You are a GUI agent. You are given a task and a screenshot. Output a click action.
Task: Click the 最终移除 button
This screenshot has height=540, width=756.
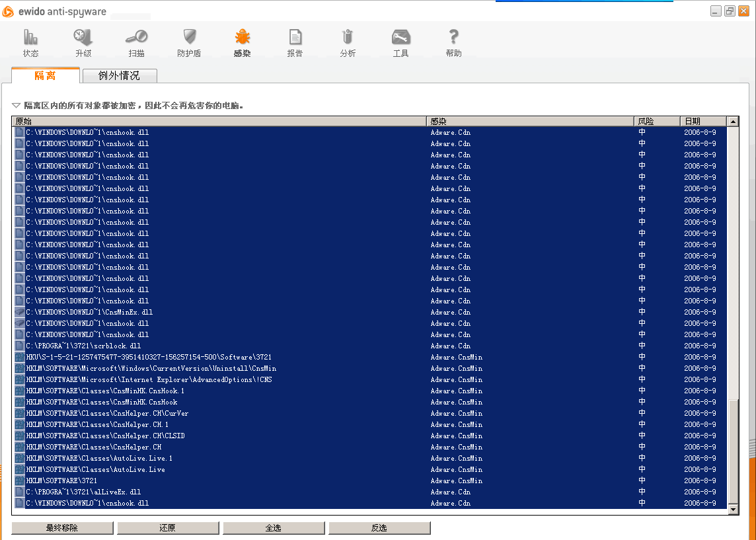(62, 528)
